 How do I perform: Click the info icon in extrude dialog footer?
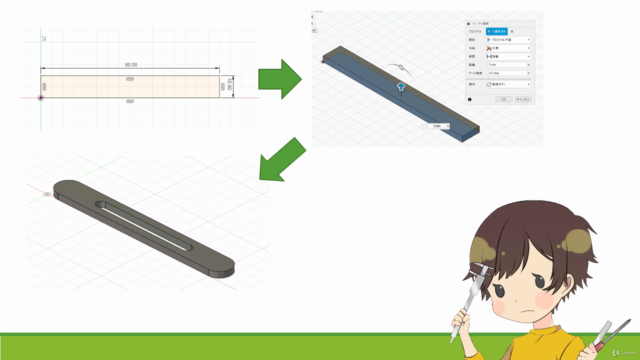pos(469,99)
